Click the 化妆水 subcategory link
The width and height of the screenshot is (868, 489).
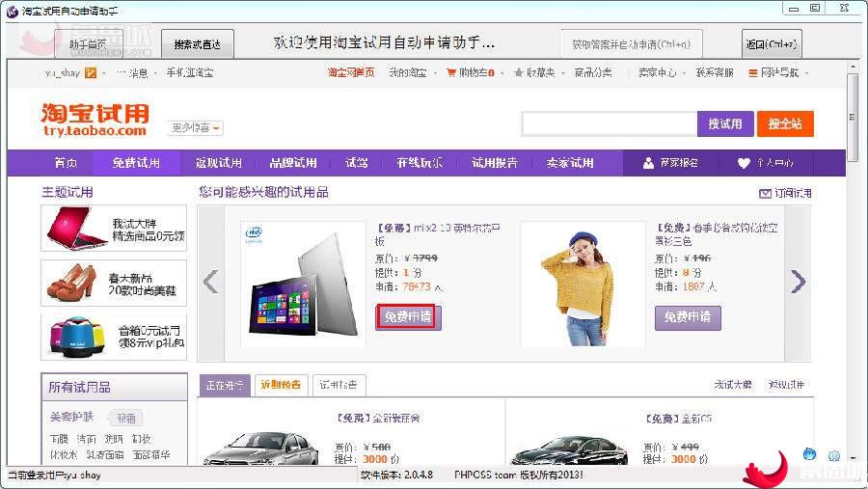(x=63, y=455)
